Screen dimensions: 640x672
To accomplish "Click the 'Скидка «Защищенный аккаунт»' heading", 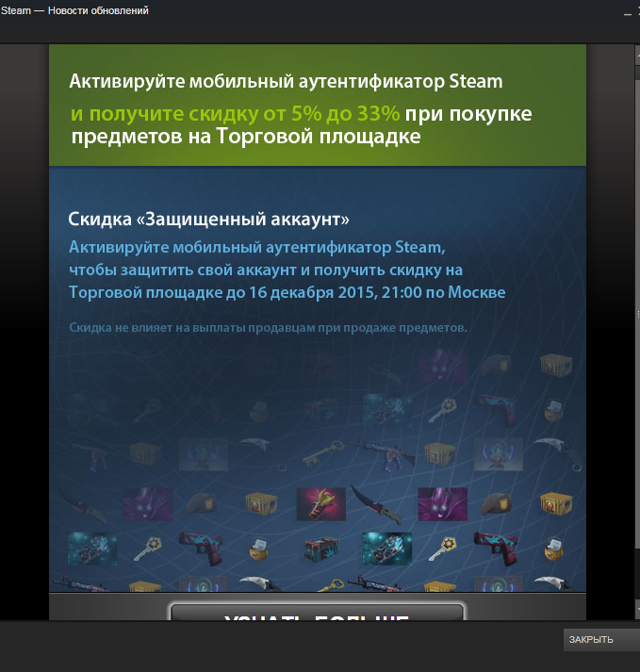I will click(x=208, y=219).
